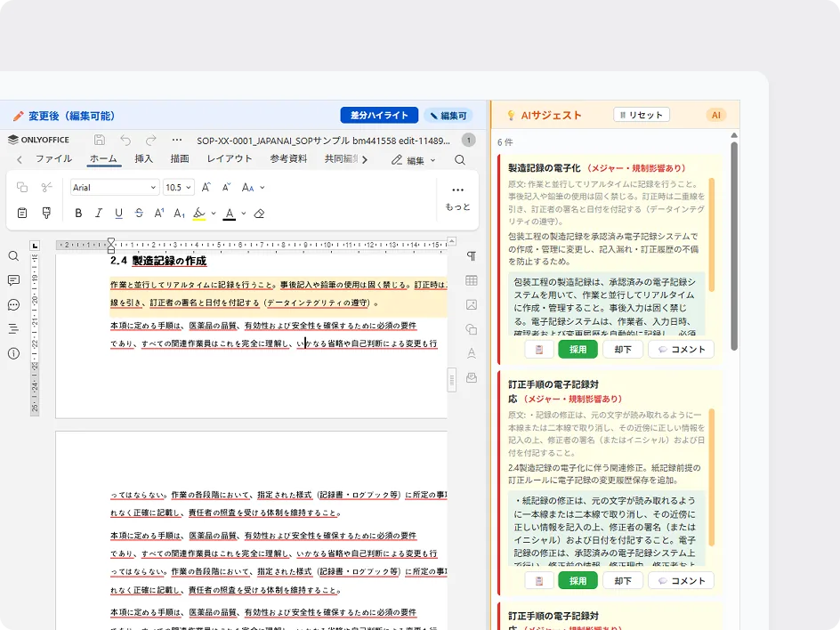Switch to the ホーム tab
Screen dimensions: 840x630
[x=103, y=158]
